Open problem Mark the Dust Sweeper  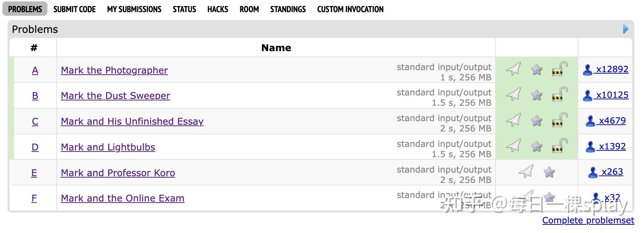coord(115,95)
